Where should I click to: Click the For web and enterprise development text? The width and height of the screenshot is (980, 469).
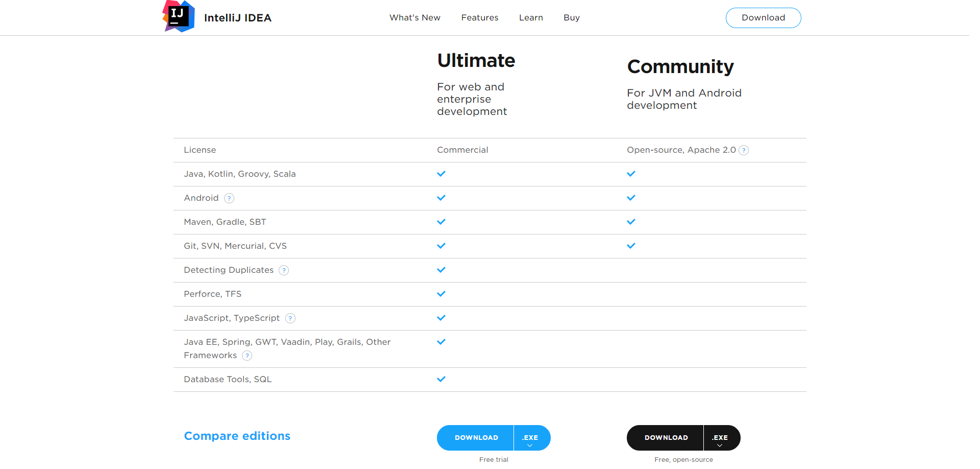(x=472, y=99)
